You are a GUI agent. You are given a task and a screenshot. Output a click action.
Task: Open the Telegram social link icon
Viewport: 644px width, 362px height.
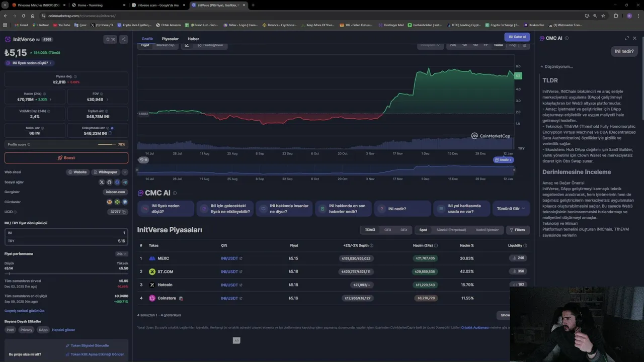tap(125, 182)
